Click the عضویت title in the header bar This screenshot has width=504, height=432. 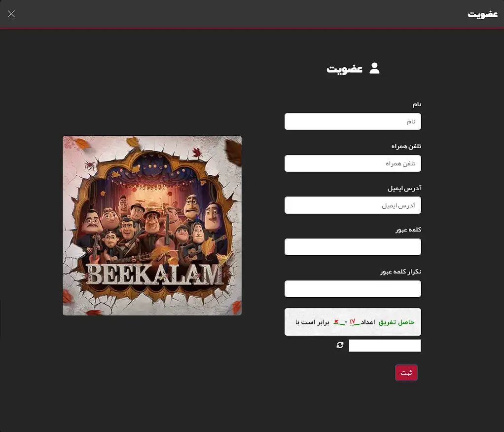coord(482,14)
